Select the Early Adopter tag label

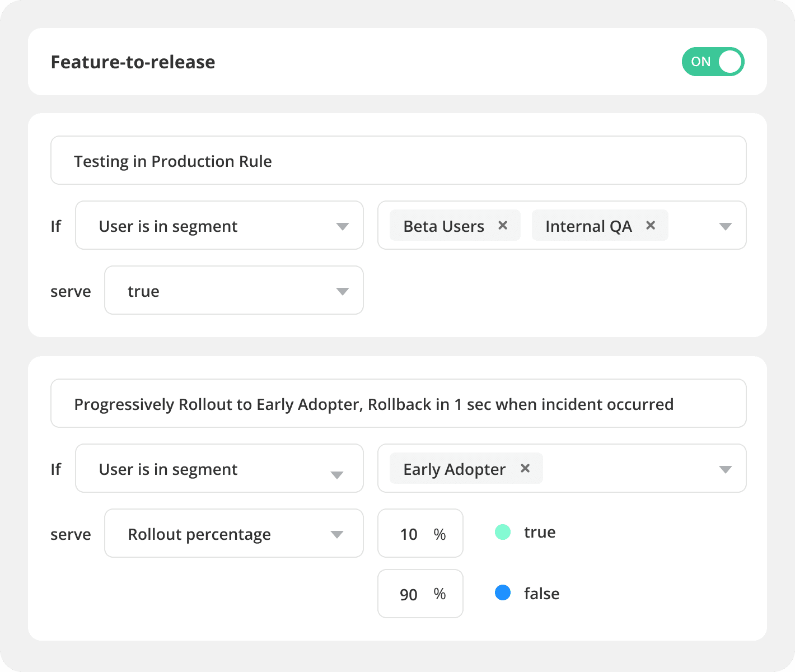pos(454,469)
